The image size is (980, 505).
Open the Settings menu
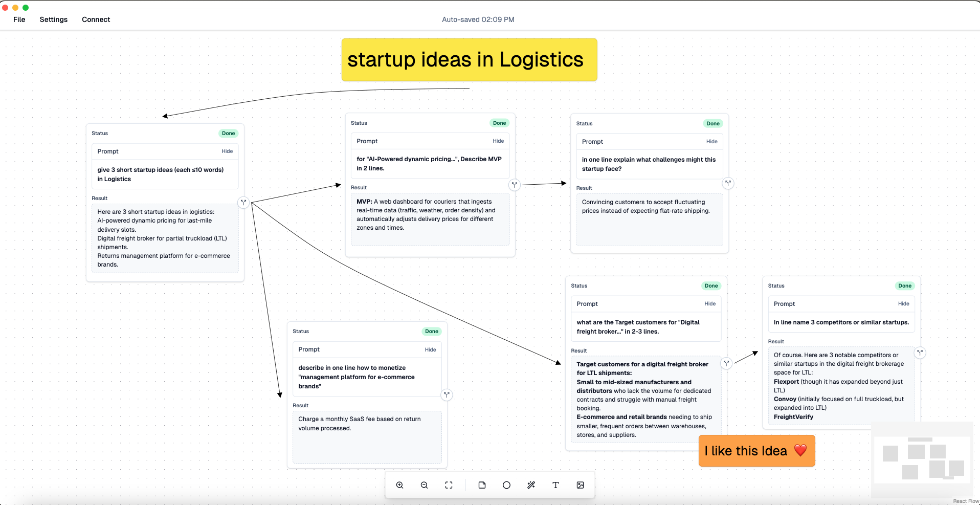tap(54, 19)
